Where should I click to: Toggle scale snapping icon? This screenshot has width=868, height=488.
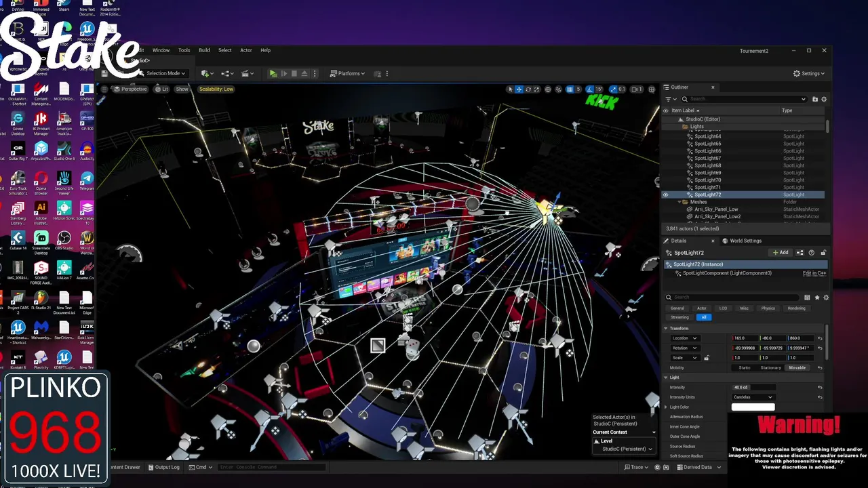click(613, 89)
